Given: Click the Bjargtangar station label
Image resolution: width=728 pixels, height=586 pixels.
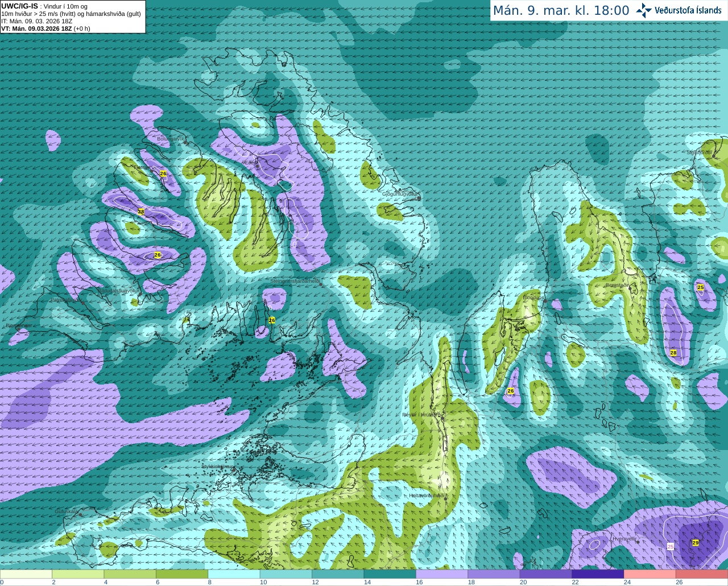Looking at the screenshot, I should 19,326.
